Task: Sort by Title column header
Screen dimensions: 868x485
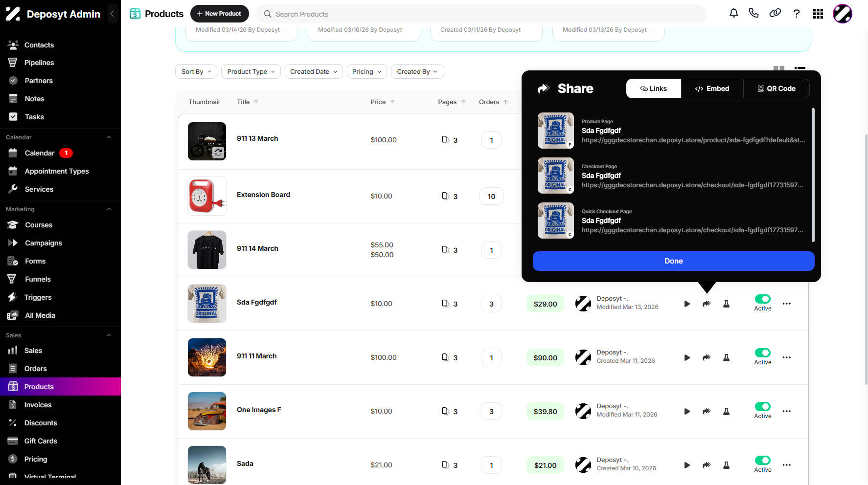Action: (248, 102)
